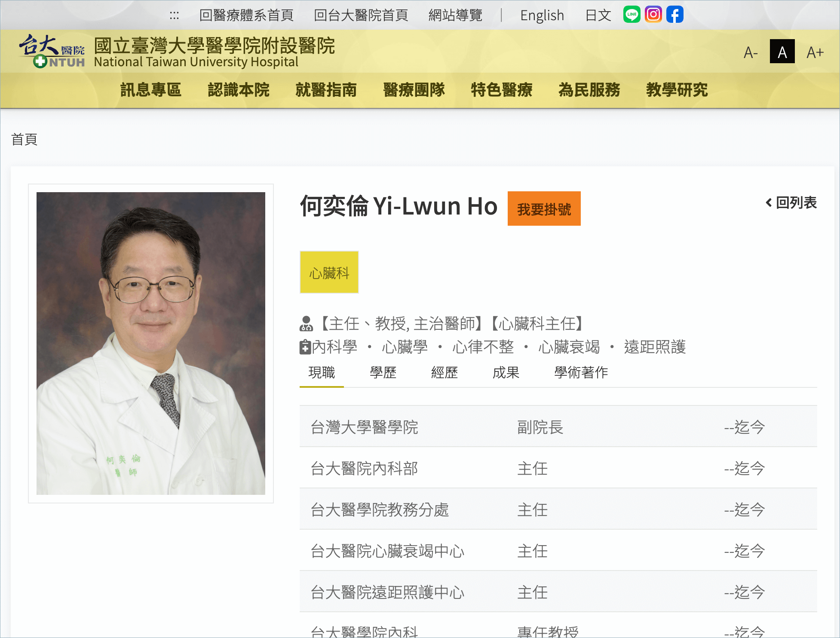This screenshot has height=638, width=840.
Task: Select the default font size A
Action: 782,52
